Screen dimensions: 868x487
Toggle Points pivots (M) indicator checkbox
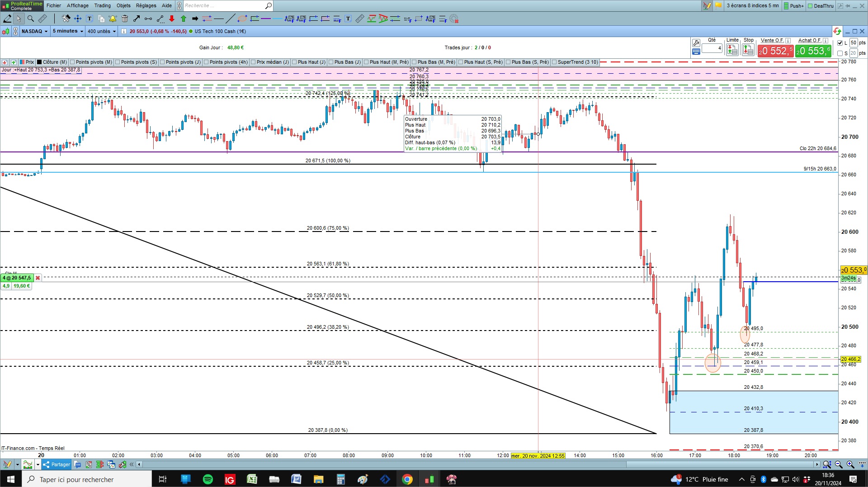[72, 62]
